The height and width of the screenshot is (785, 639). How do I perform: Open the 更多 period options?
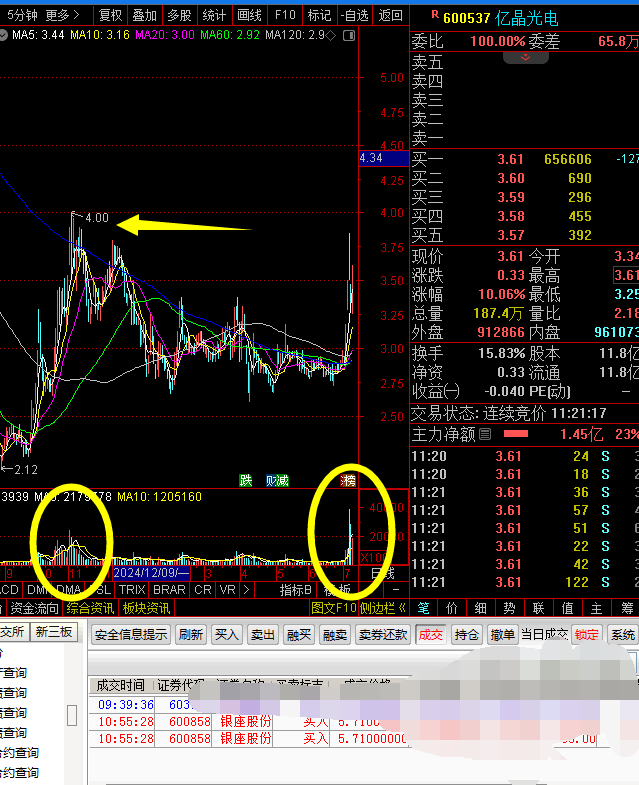click(63, 16)
